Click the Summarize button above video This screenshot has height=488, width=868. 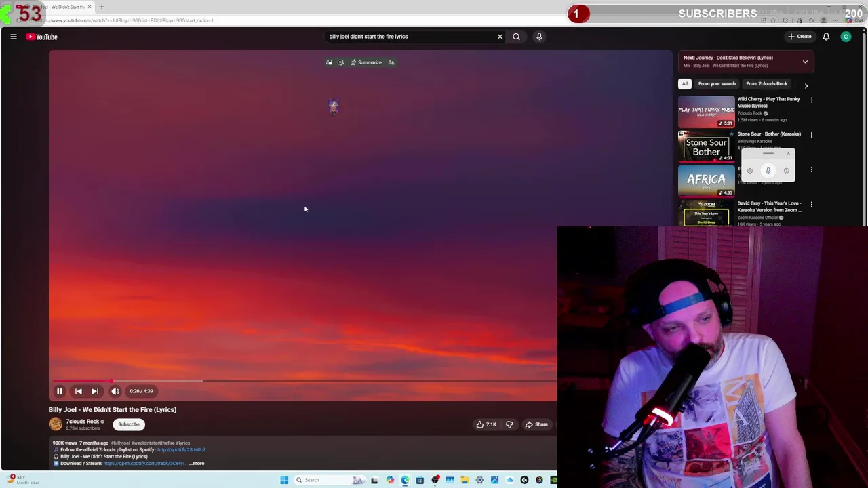tap(366, 62)
